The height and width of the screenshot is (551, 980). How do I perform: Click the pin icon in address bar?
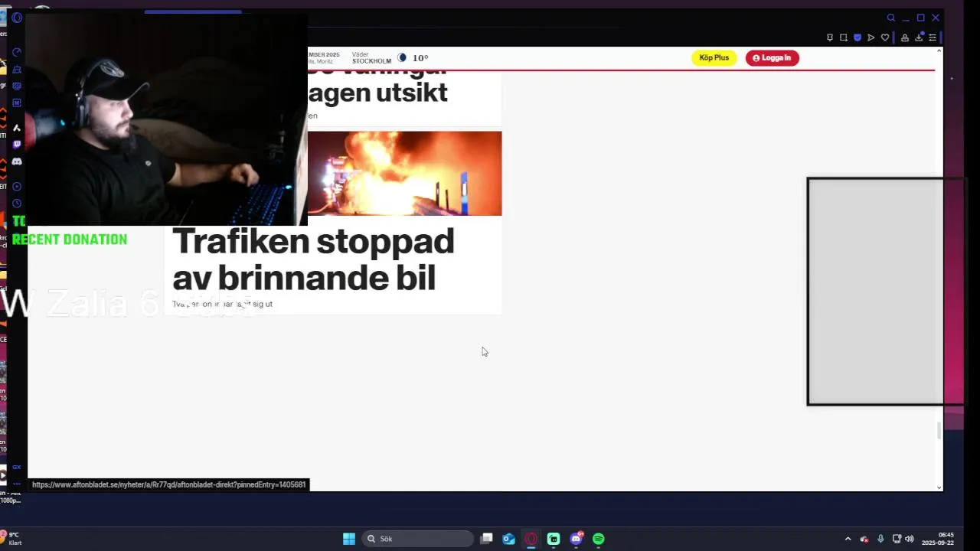pyautogui.click(x=830, y=37)
